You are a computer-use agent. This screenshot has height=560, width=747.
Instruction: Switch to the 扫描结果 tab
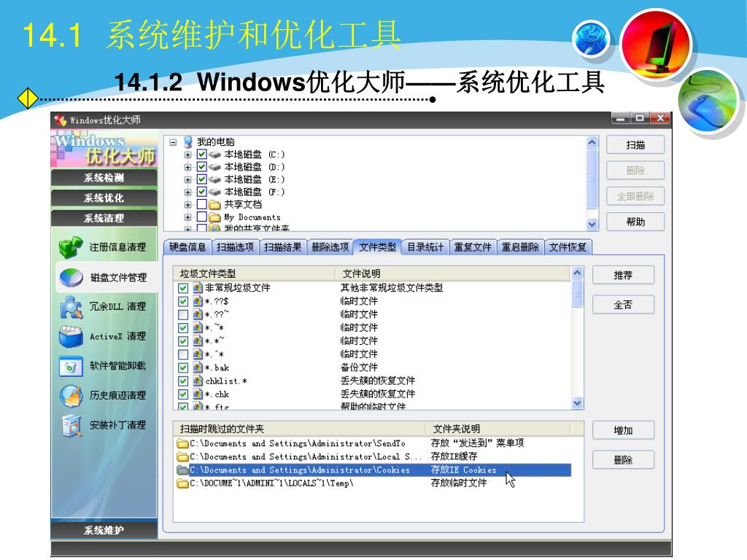tap(282, 246)
